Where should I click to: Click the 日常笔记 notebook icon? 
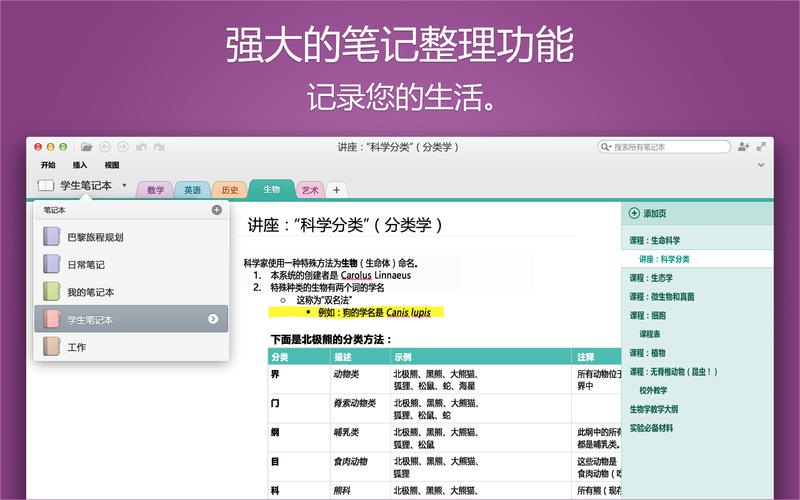[x=52, y=264]
